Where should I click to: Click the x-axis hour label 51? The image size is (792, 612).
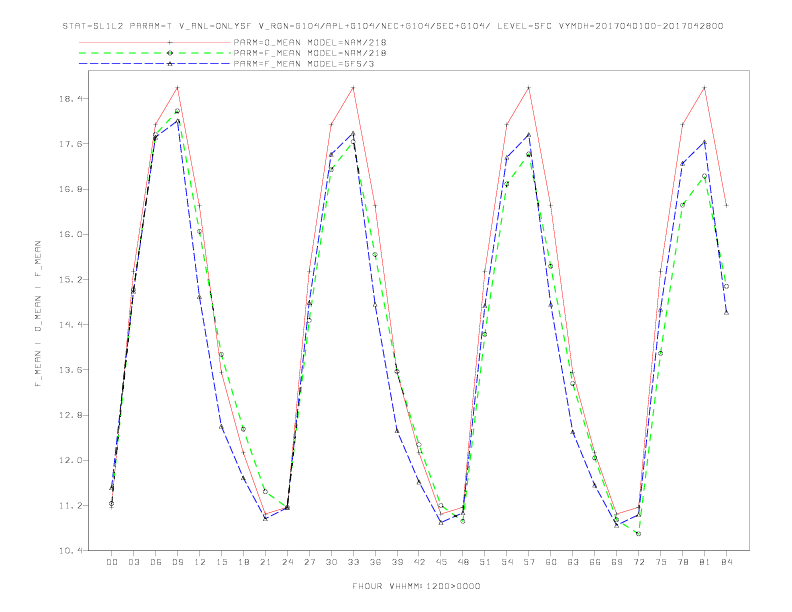point(485,562)
